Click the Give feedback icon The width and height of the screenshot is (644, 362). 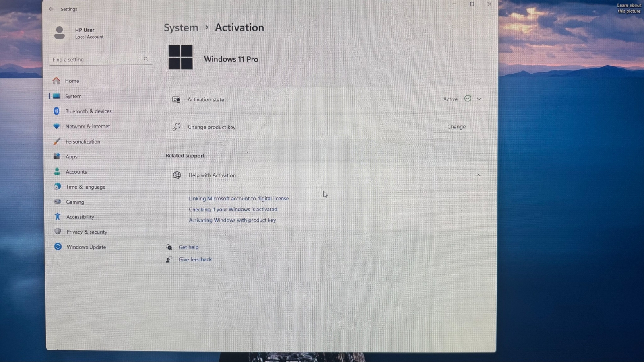coord(169,259)
